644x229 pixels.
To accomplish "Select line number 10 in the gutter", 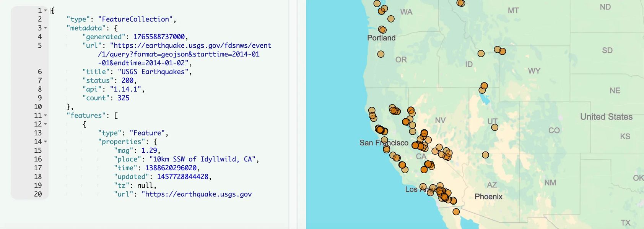I will point(38,107).
